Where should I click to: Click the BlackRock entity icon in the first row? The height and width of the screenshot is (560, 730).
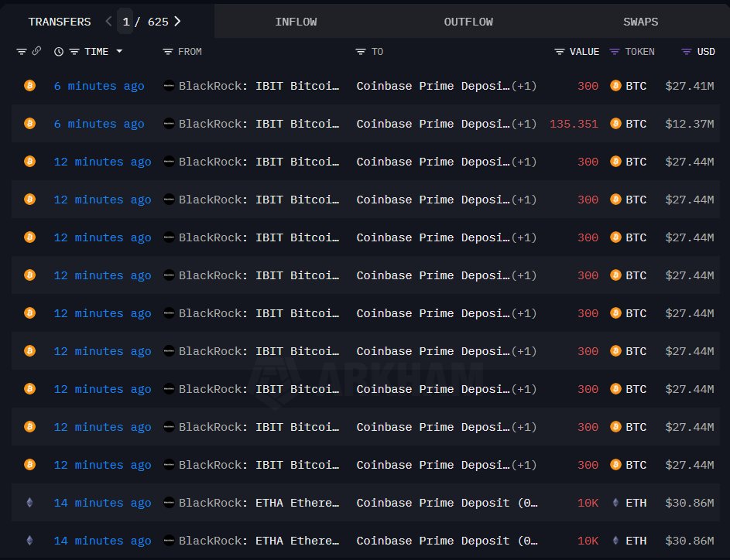point(169,86)
